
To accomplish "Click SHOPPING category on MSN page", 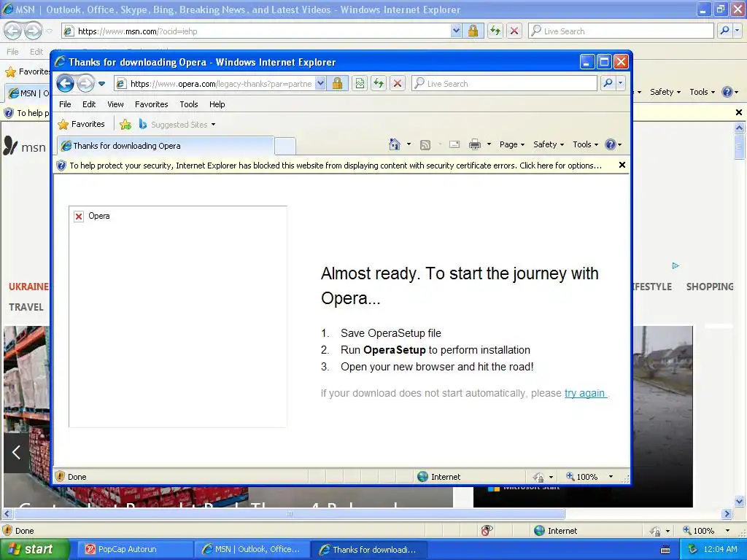I will click(x=709, y=287).
